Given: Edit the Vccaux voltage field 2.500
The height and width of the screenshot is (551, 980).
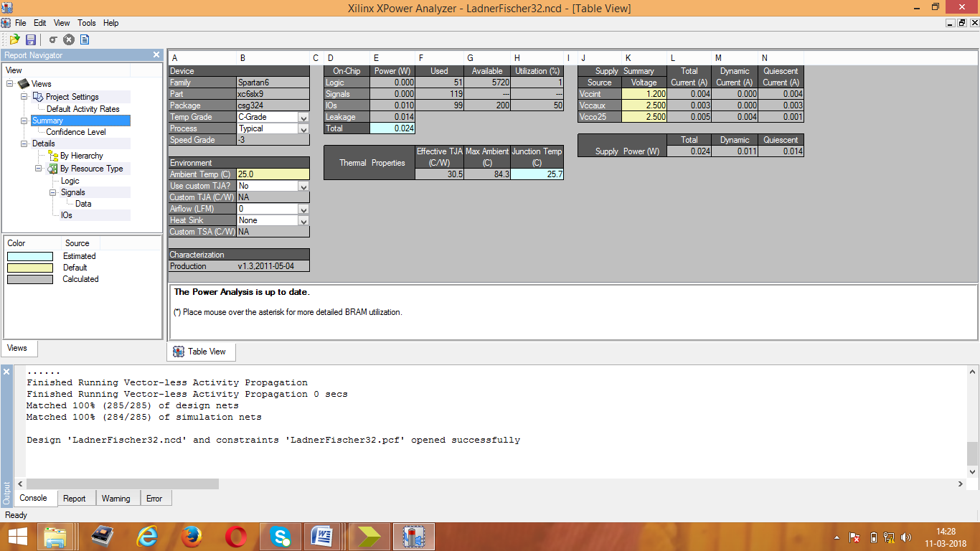Looking at the screenshot, I should click(644, 105).
